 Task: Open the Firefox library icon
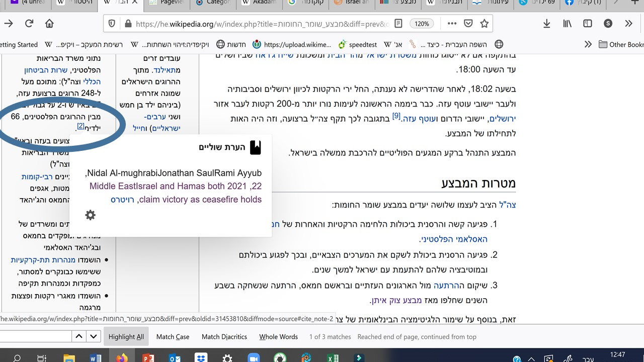567,24
